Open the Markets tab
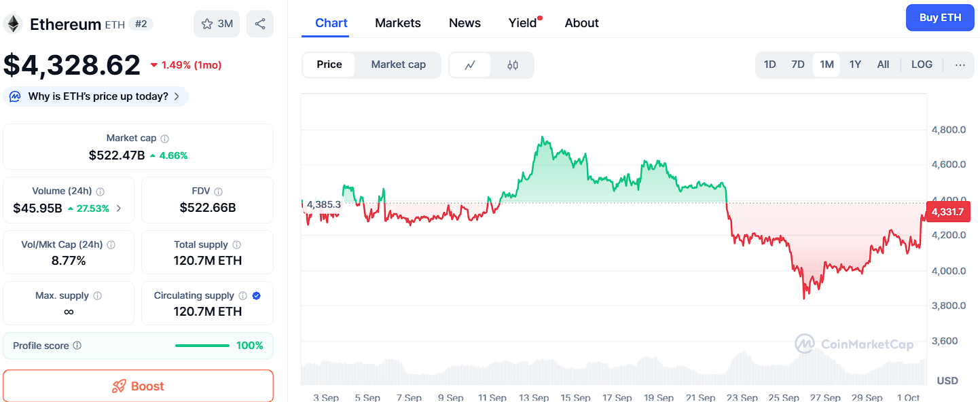Screen dimensions: 980x402 pyautogui.click(x=398, y=23)
